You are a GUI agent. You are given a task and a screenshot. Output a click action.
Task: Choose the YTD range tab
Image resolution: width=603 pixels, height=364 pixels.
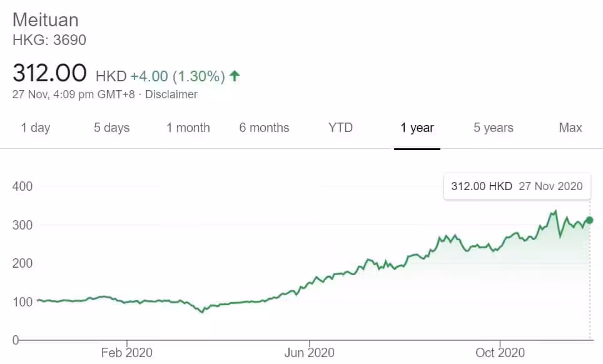point(340,128)
